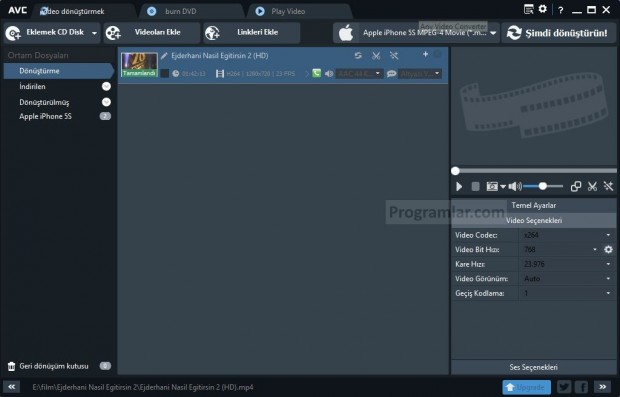This screenshot has width=620, height=397.
Task: Open the Video Görünüm dropdown
Action: 567,279
